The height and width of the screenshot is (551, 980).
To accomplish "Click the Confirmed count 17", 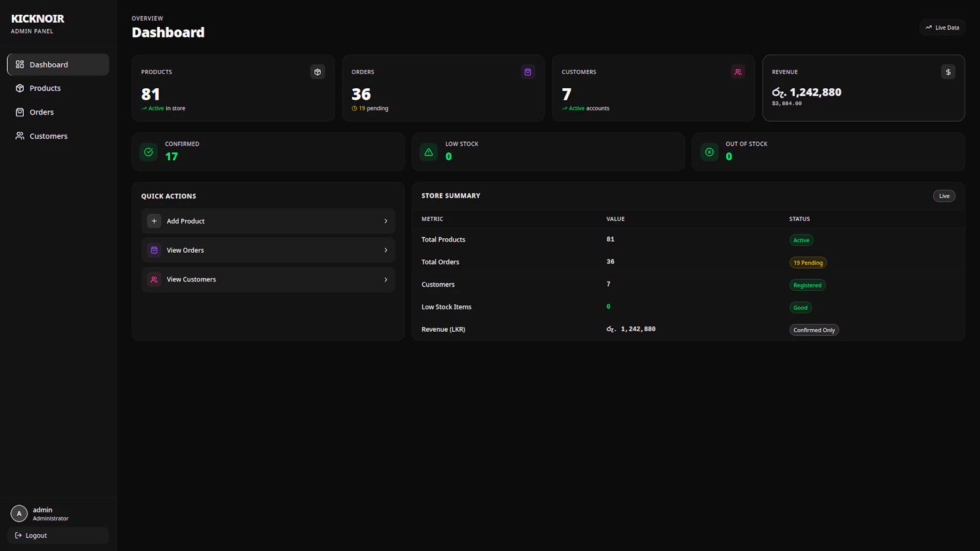I will point(171,157).
